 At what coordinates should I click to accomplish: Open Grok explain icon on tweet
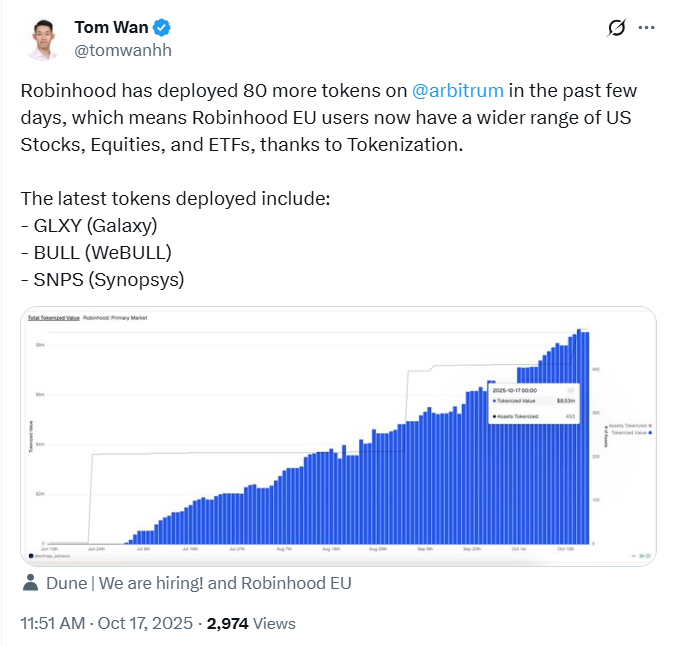[x=616, y=28]
